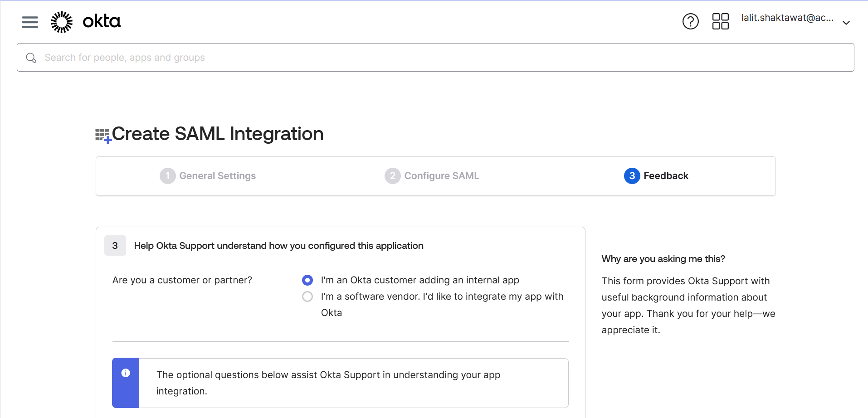Click the "Are you a customer or partner?" label
Viewport: 868px width, 418px height.
point(182,280)
